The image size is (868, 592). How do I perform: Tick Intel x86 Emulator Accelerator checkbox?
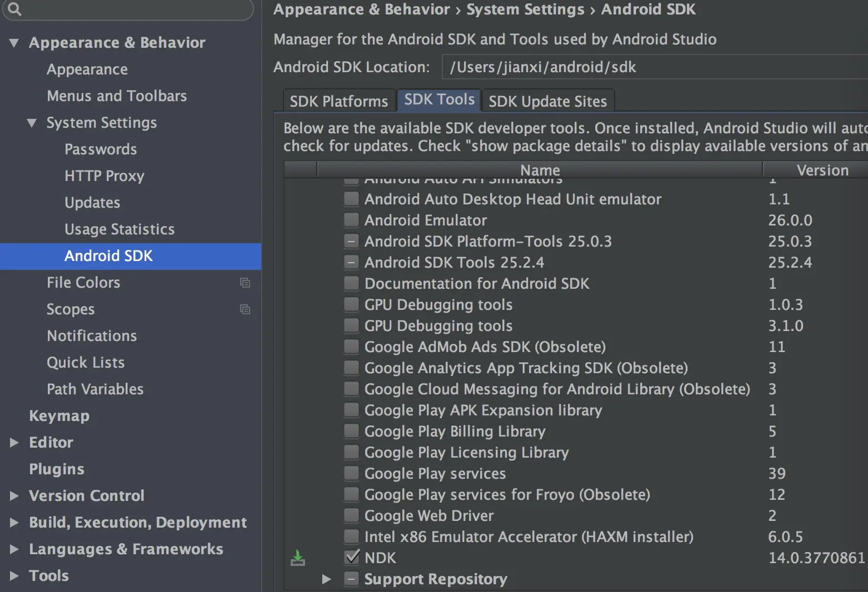coord(351,536)
